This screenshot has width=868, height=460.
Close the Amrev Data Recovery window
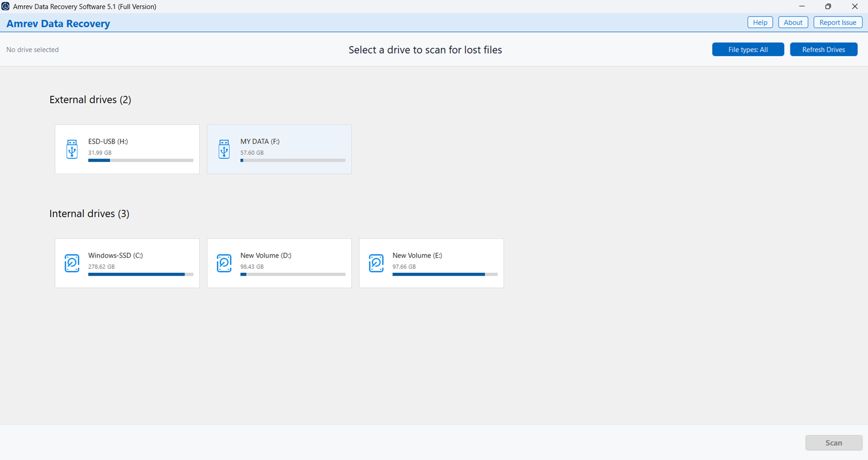click(x=855, y=6)
